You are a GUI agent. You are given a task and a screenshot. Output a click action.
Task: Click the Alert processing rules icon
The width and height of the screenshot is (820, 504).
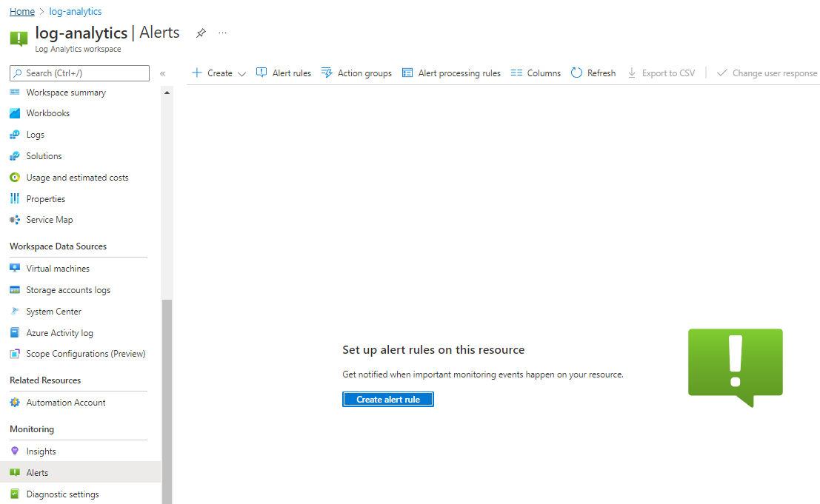click(x=407, y=73)
